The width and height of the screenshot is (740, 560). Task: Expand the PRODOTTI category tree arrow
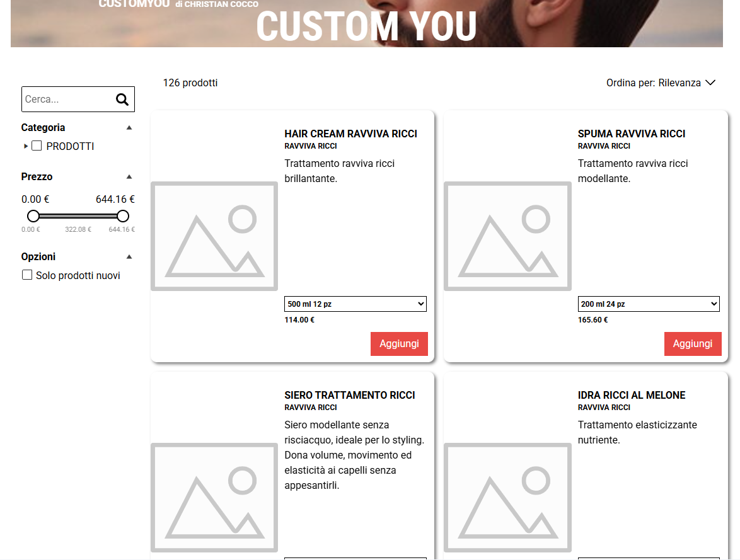pyautogui.click(x=26, y=146)
